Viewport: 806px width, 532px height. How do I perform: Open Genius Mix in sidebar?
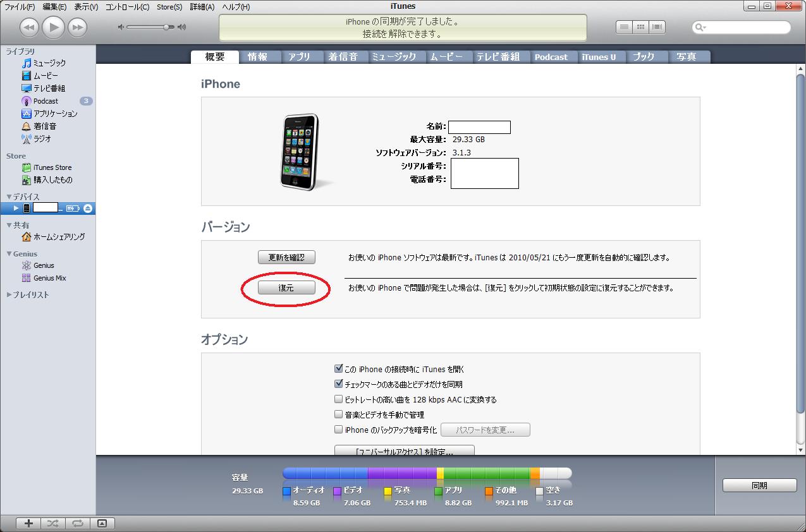coord(44,278)
